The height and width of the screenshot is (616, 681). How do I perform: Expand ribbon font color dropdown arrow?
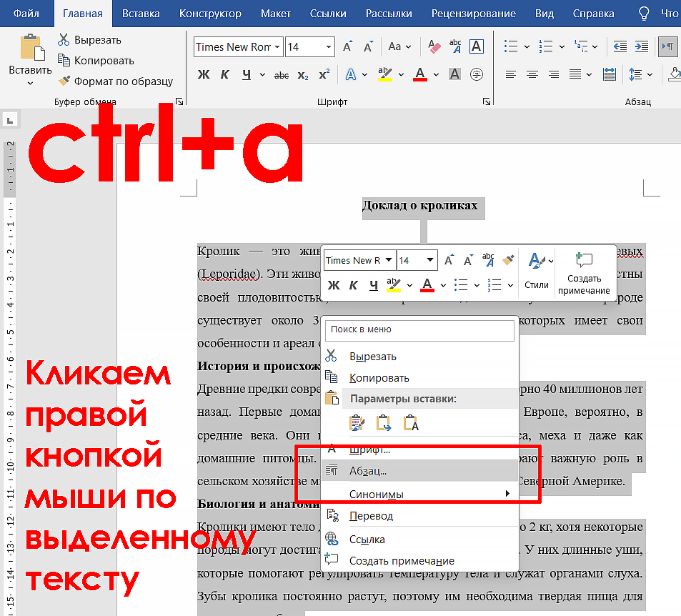436,75
